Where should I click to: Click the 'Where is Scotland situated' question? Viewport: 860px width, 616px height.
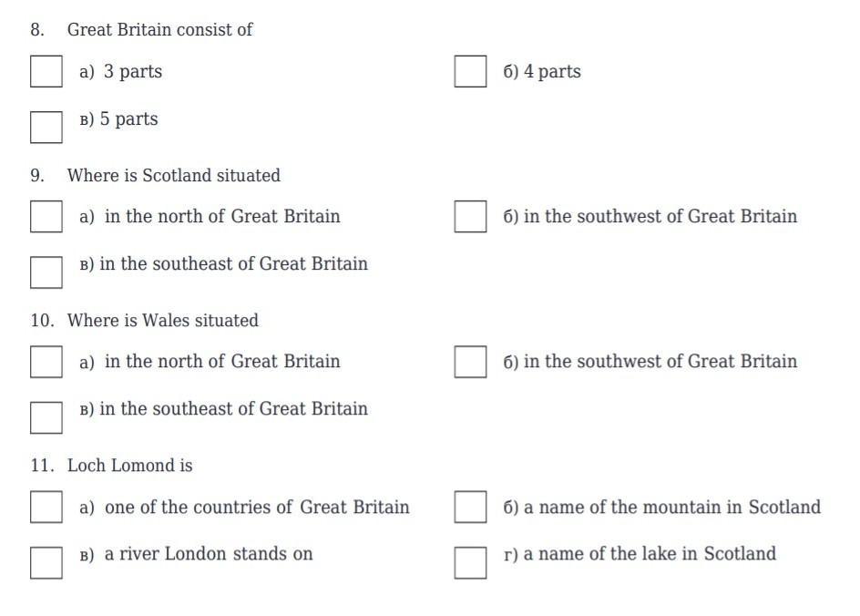[174, 176]
